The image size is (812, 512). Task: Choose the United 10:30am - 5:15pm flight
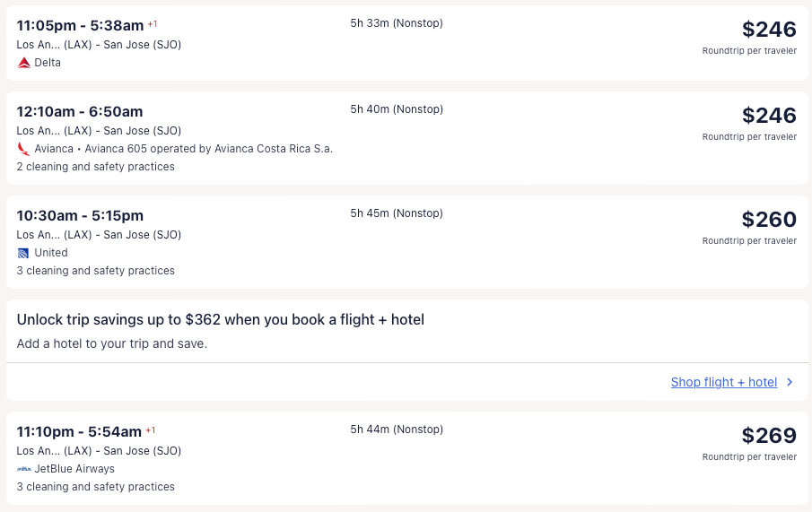[x=80, y=216]
